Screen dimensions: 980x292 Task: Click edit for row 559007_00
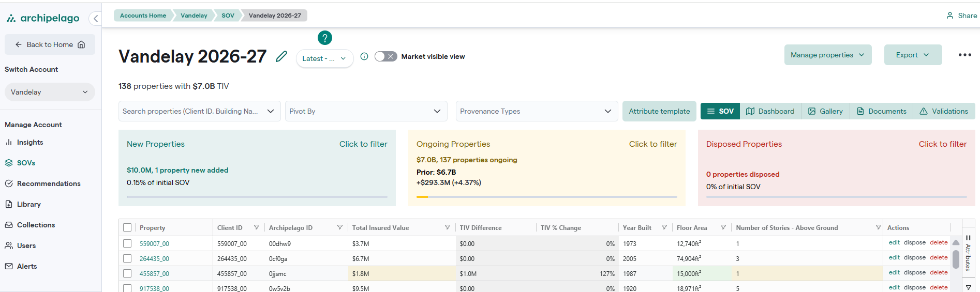[x=894, y=242]
